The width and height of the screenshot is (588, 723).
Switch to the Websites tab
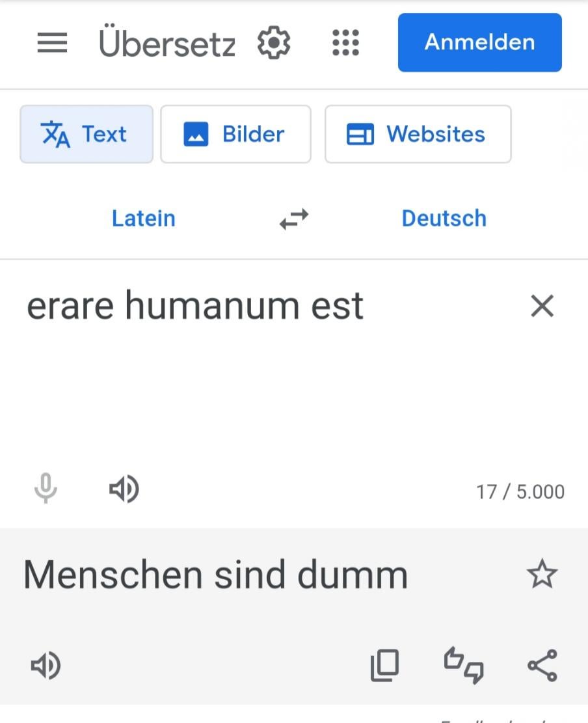tap(418, 134)
